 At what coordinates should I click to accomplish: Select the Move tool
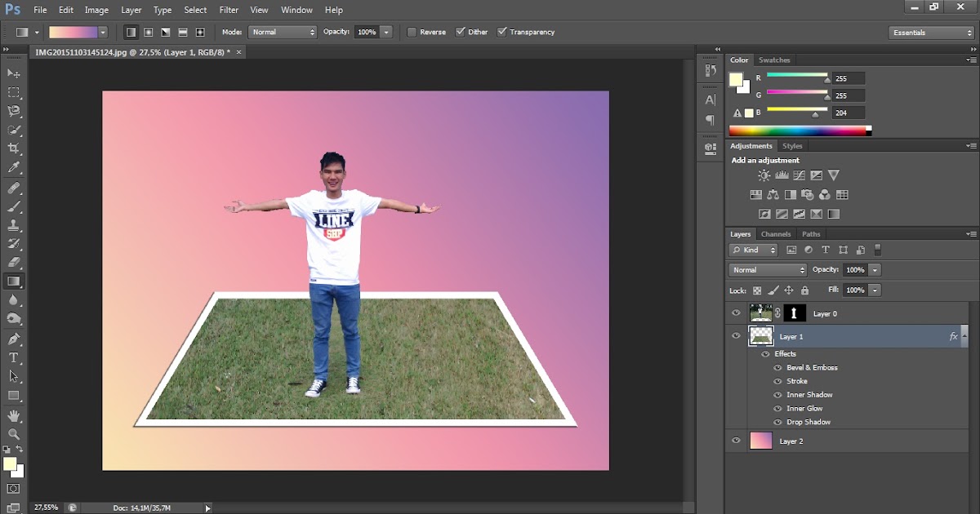pyautogui.click(x=13, y=73)
